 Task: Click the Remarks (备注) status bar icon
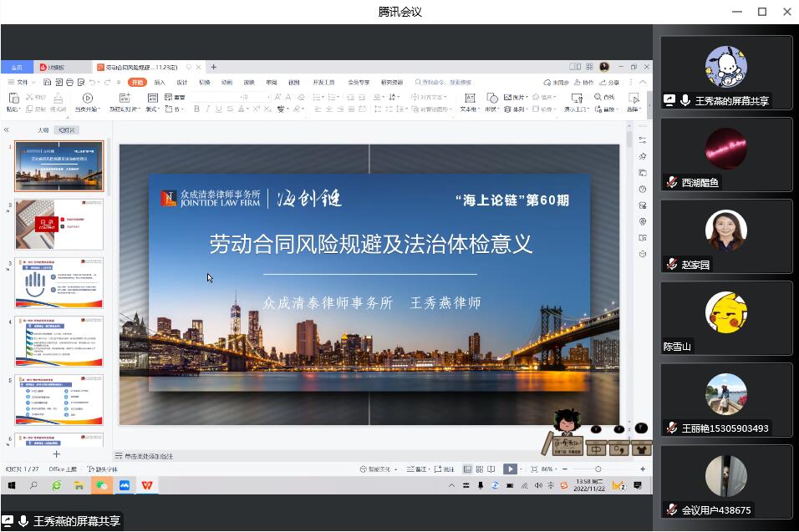point(416,469)
